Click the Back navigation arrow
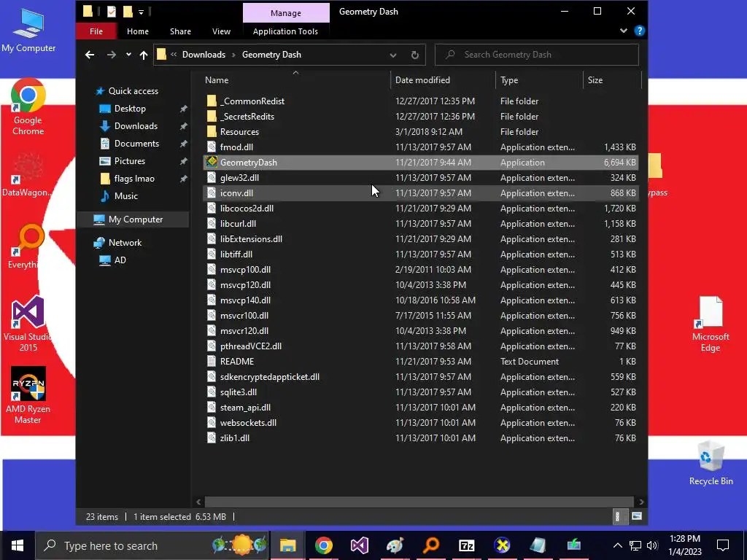Image resolution: width=747 pixels, height=560 pixels. [90, 55]
